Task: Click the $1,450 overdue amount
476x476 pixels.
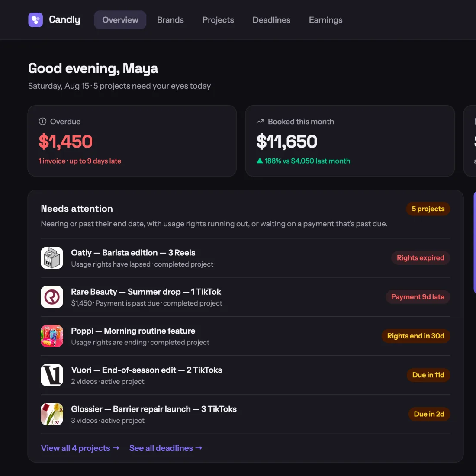Action: point(66,142)
